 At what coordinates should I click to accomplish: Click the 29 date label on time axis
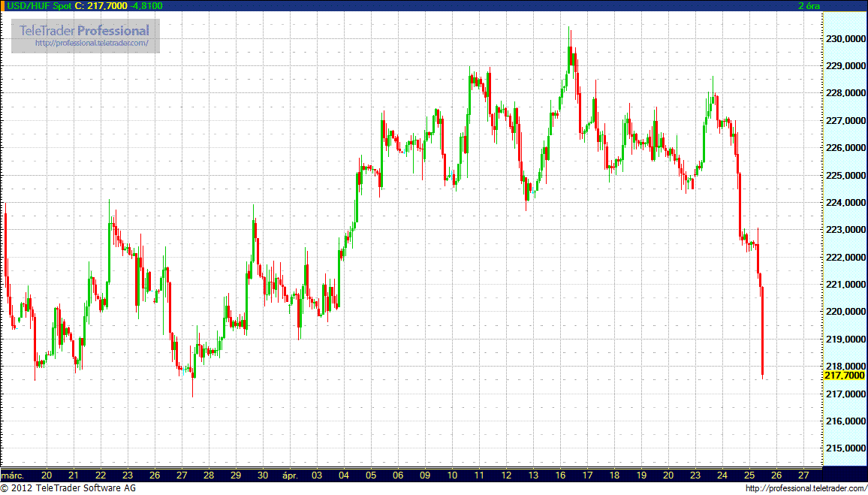coord(236,475)
